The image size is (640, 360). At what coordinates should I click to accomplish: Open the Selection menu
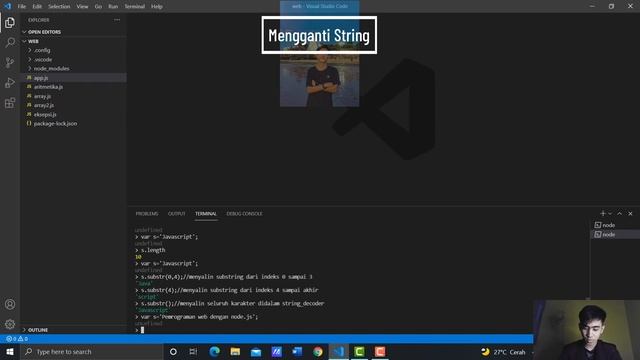pyautogui.click(x=59, y=7)
